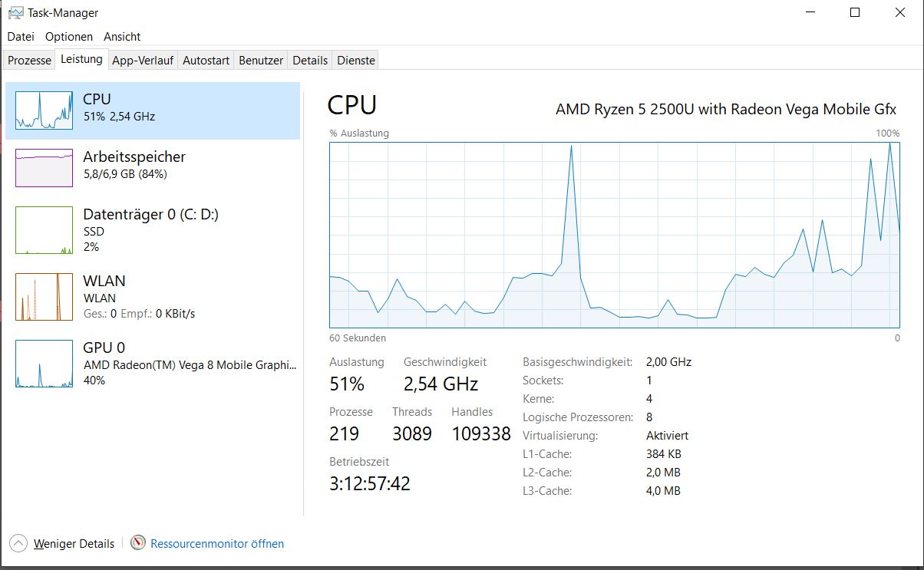The image size is (924, 570).
Task: Click the Ressourcenmonitor gauge icon
Action: [138, 543]
